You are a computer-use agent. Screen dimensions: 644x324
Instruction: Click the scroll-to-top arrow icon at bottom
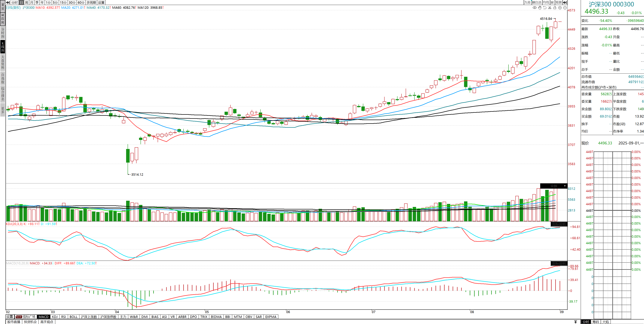(x=576, y=322)
